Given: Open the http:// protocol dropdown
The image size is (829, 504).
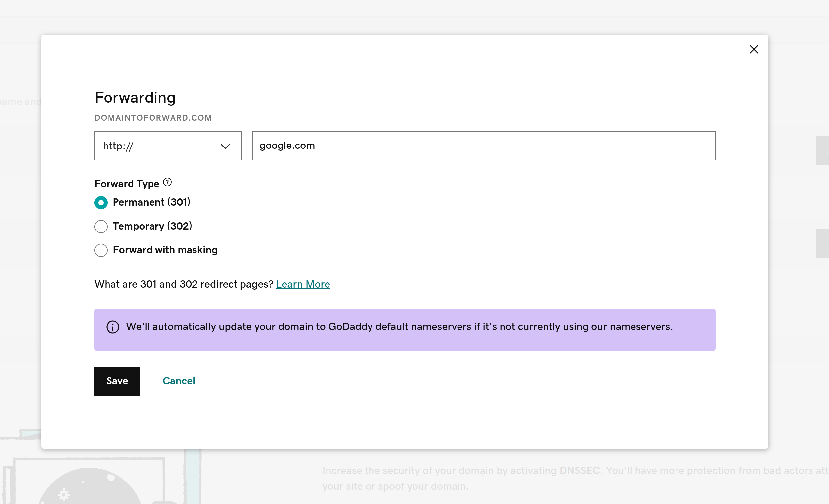Looking at the screenshot, I should (168, 146).
